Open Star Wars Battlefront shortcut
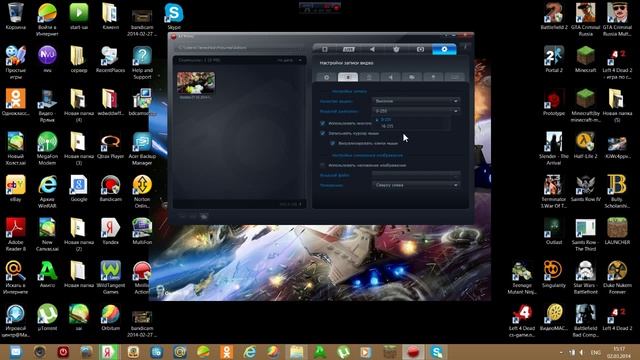This screenshot has width=640, height=360. (585, 278)
